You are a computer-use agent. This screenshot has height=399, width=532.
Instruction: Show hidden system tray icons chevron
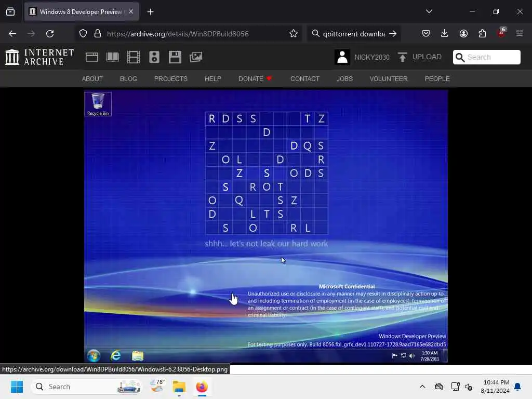(422, 387)
